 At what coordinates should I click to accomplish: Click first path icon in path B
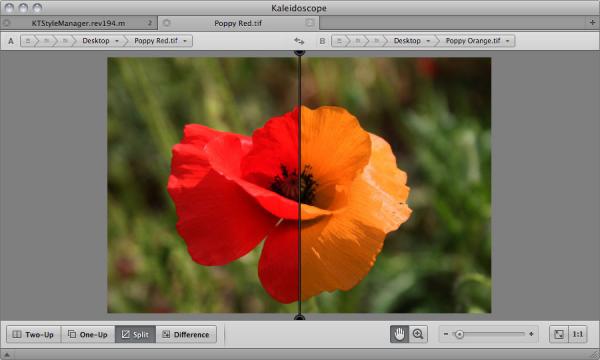[339, 41]
